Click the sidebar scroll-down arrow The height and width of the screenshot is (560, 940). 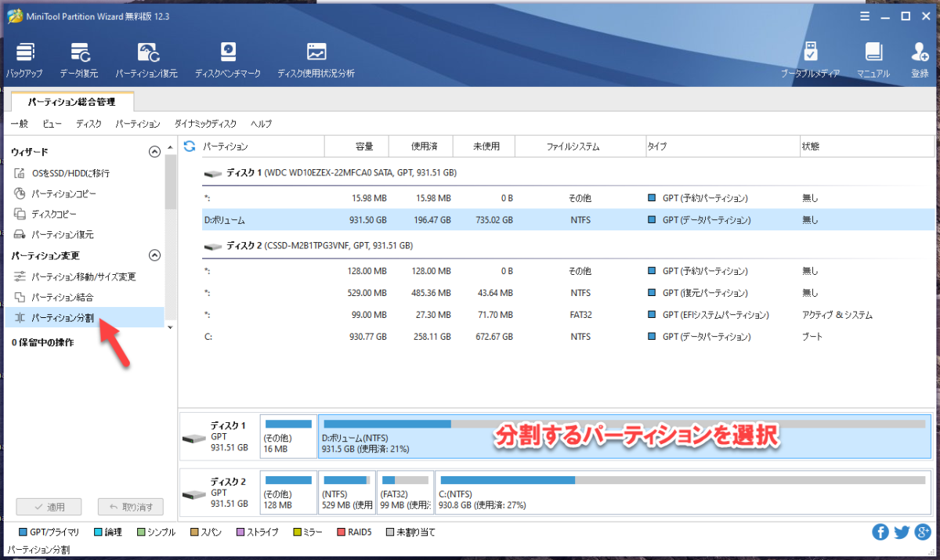tap(171, 327)
